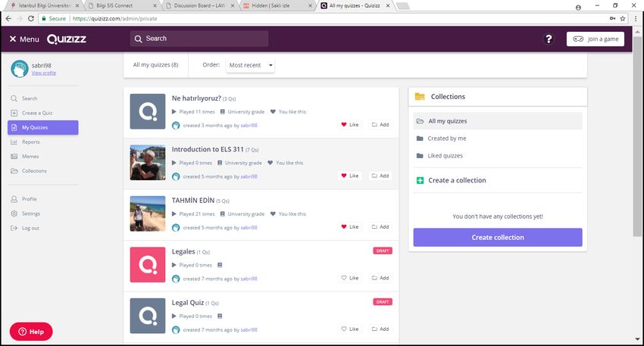Select the All my quizzes (8) tab
644x346 pixels.
pos(155,65)
